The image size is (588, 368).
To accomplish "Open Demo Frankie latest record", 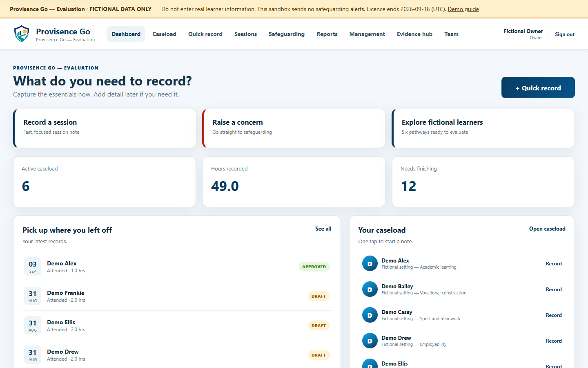I will coord(177,296).
